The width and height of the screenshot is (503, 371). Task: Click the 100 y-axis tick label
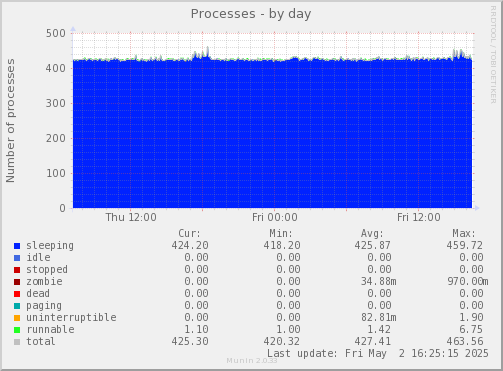(56, 173)
